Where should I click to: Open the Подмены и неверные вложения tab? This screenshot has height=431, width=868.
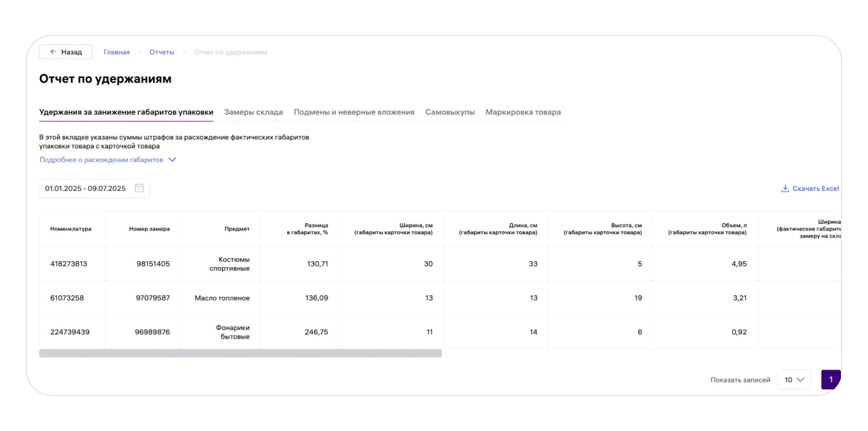point(354,112)
